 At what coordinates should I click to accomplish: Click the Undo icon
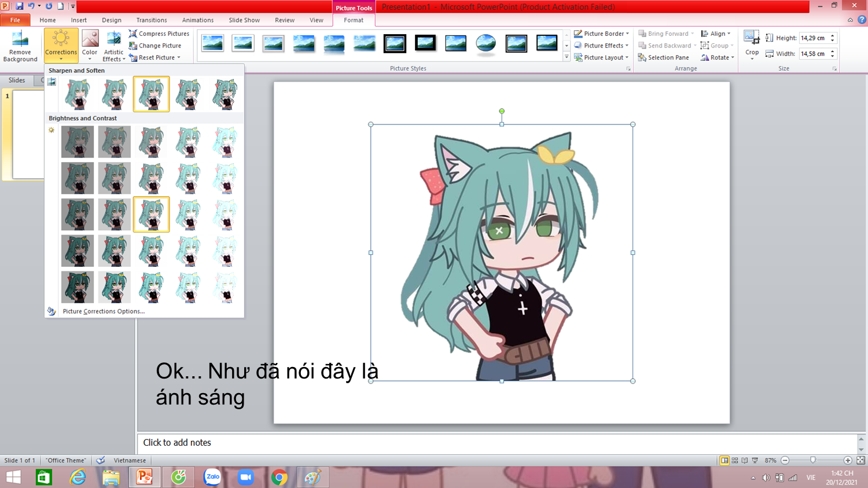(31, 6)
